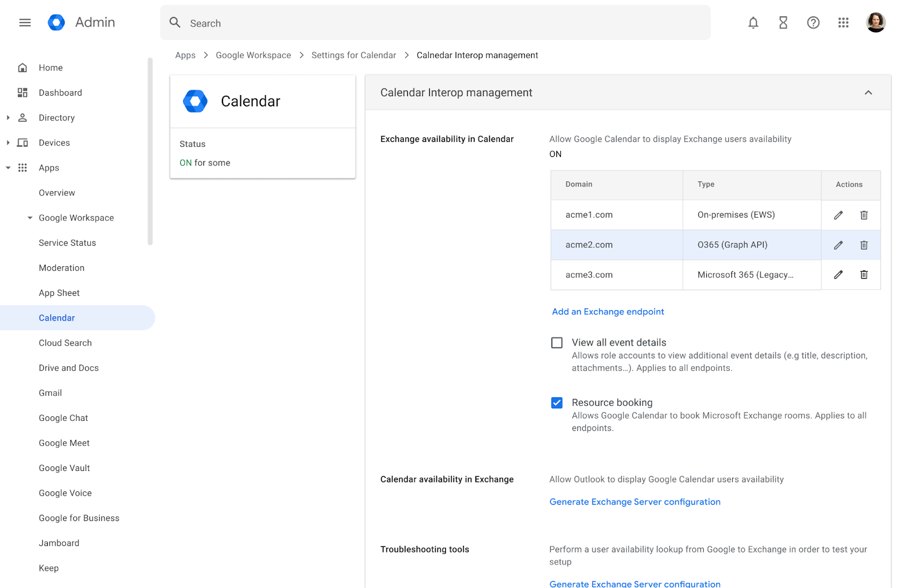Open Google Voice in sidebar

coord(65,493)
